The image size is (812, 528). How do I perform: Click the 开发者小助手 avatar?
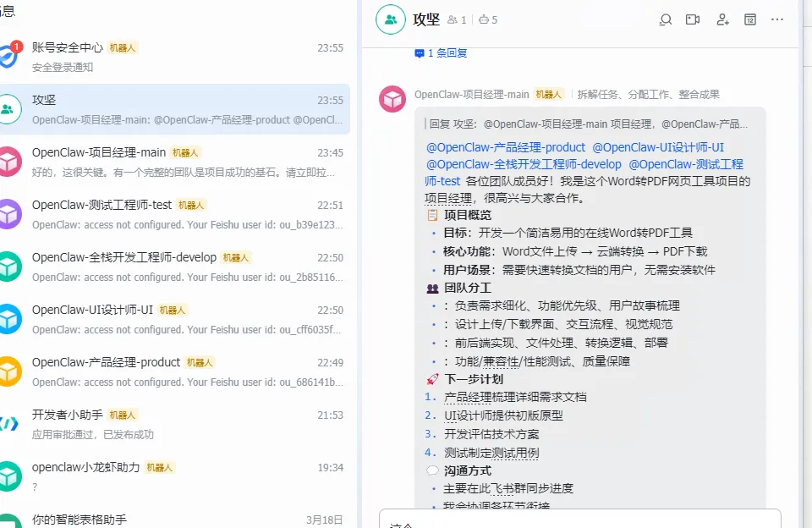pos(8,424)
